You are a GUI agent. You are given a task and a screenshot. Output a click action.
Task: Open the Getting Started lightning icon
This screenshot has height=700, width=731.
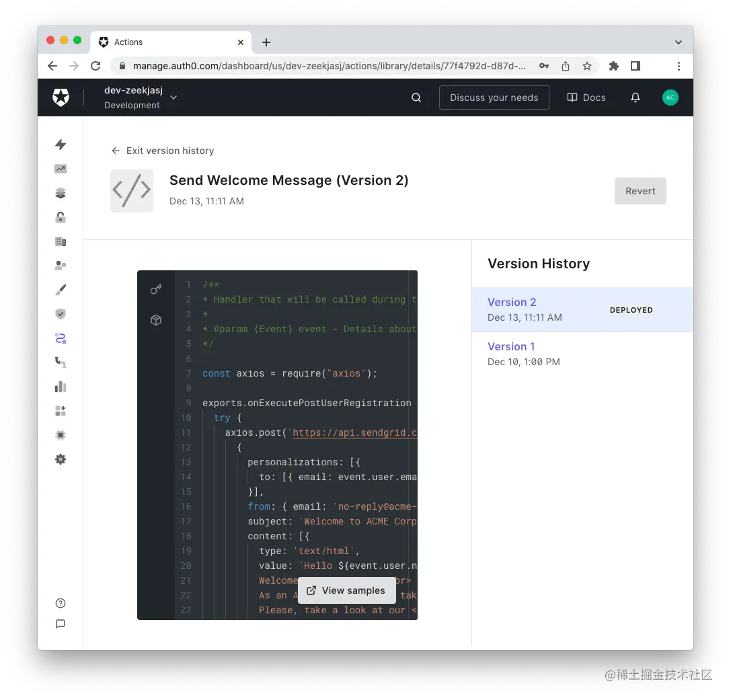click(61, 145)
